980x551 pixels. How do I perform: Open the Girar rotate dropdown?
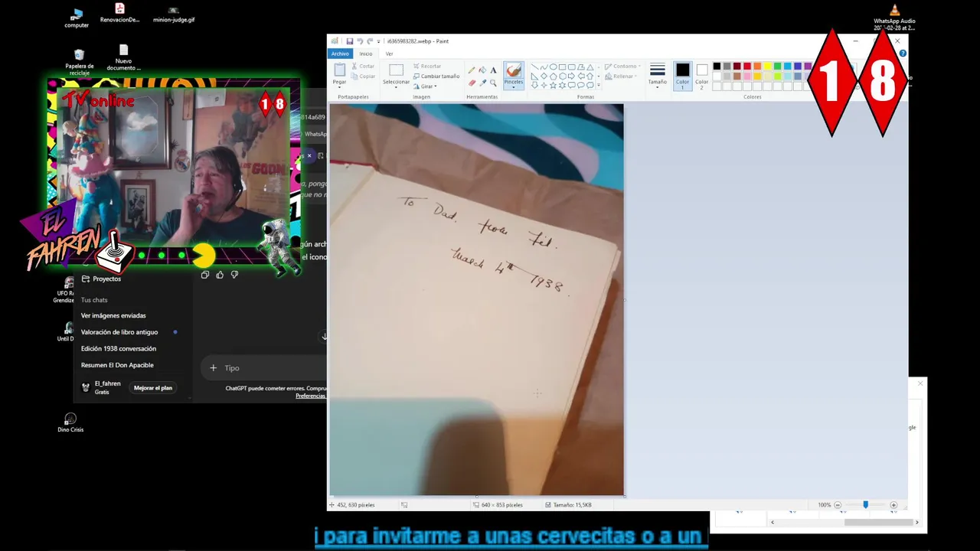click(x=426, y=86)
